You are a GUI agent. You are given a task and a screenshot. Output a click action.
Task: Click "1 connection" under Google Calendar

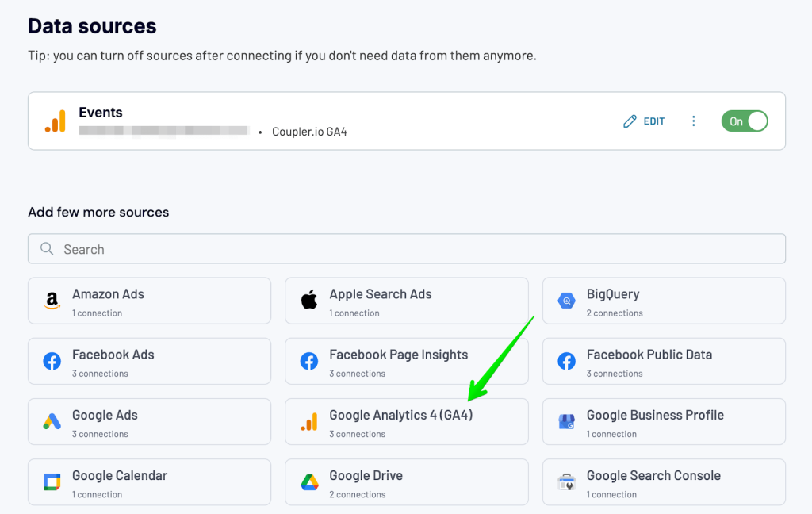click(x=98, y=494)
